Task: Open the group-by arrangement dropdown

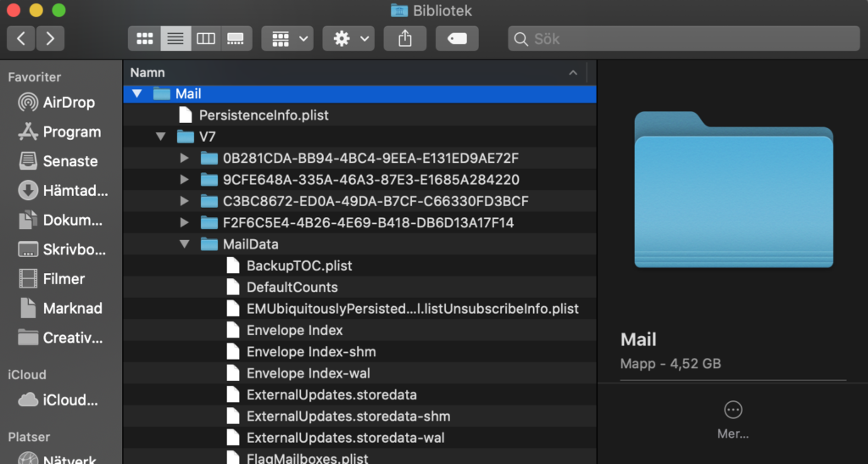Action: pos(288,39)
